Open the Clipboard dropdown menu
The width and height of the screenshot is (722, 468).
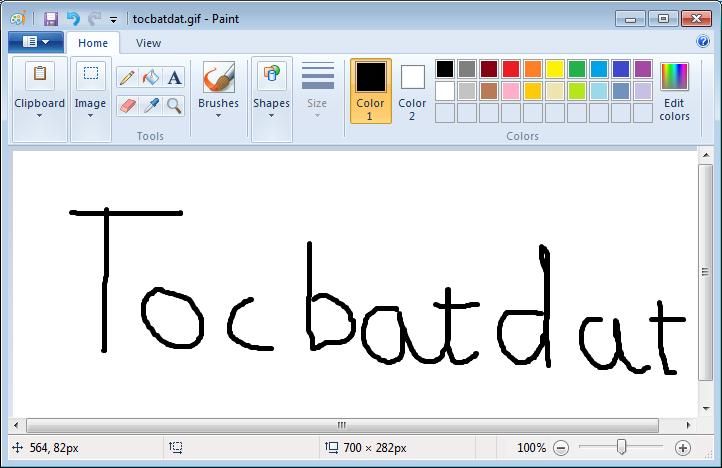39,90
